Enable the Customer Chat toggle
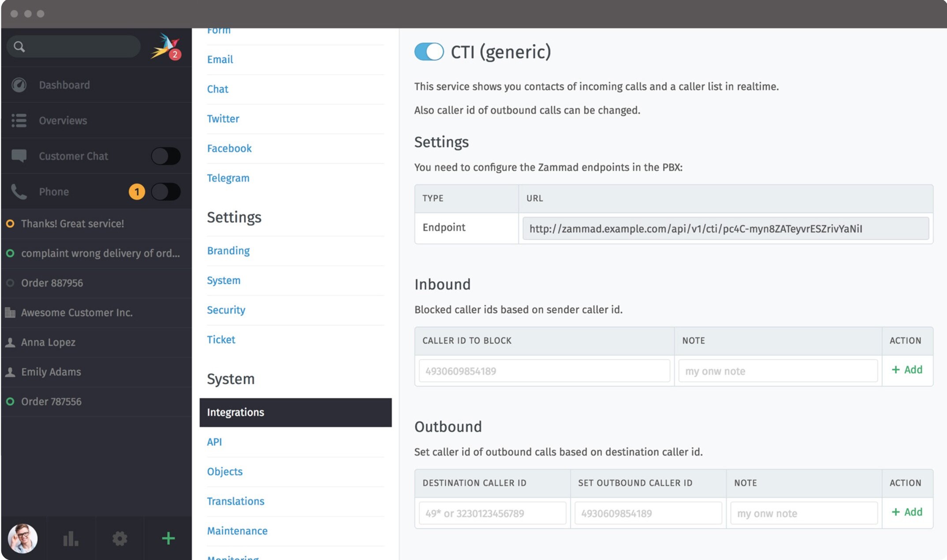Viewport: 947px width, 560px height. coord(165,156)
